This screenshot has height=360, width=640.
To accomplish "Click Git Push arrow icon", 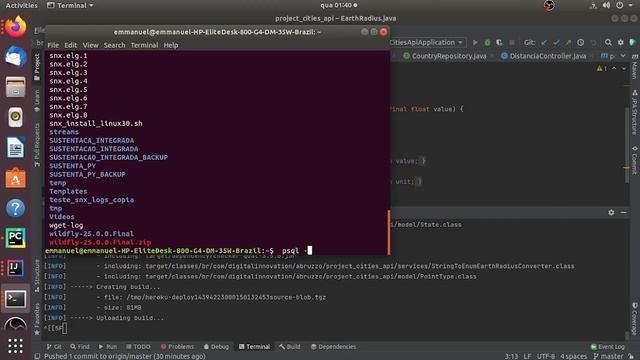I will click(x=568, y=42).
